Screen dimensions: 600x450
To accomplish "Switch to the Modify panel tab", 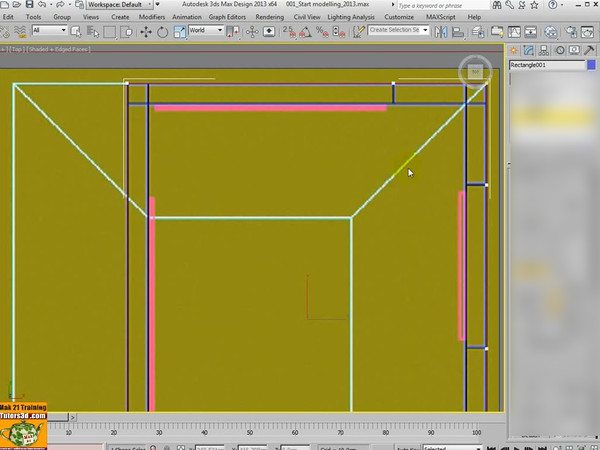I will (x=529, y=51).
